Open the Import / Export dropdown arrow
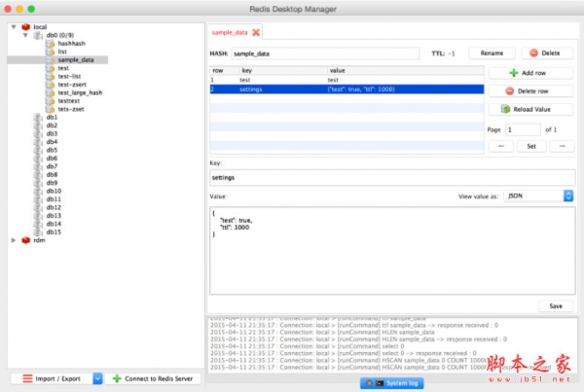The height and width of the screenshot is (392, 584). 97,378
